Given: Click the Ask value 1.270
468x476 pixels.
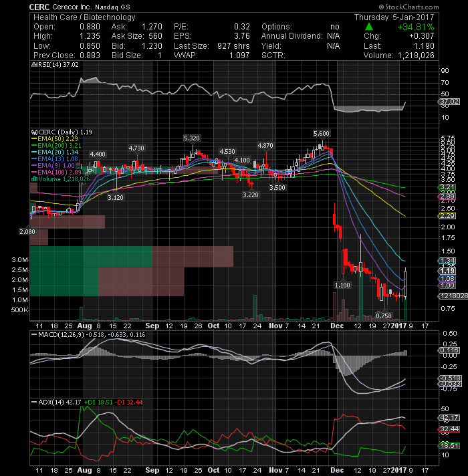Looking at the screenshot, I should 152,27.
